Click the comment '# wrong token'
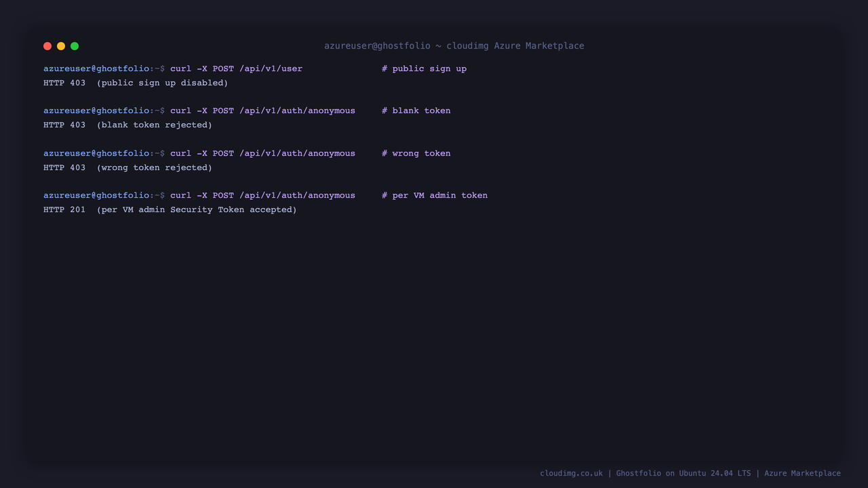 [x=416, y=153]
